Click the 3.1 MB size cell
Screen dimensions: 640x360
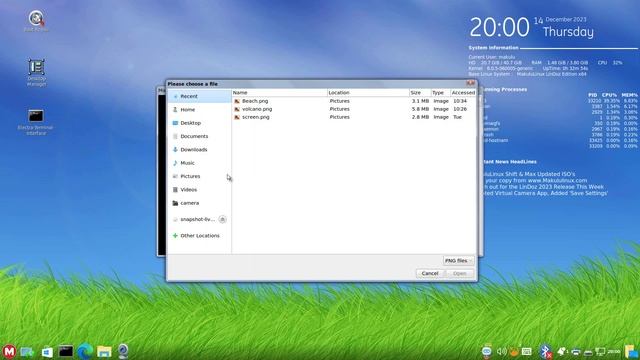tap(420, 101)
